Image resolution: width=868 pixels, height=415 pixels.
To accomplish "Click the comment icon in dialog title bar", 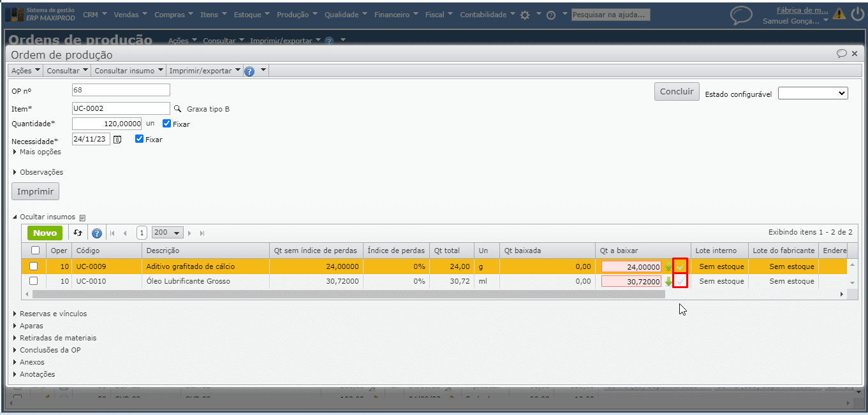I will click(842, 54).
